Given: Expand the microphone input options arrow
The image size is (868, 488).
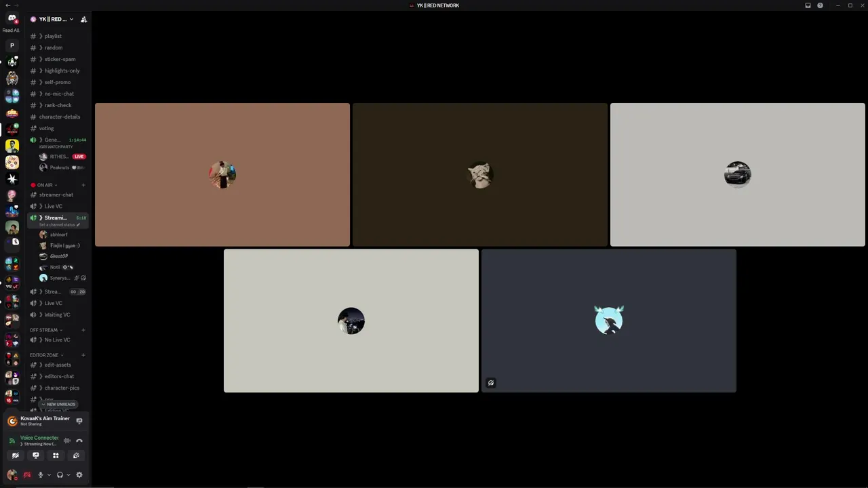Looking at the screenshot, I should (49, 475).
